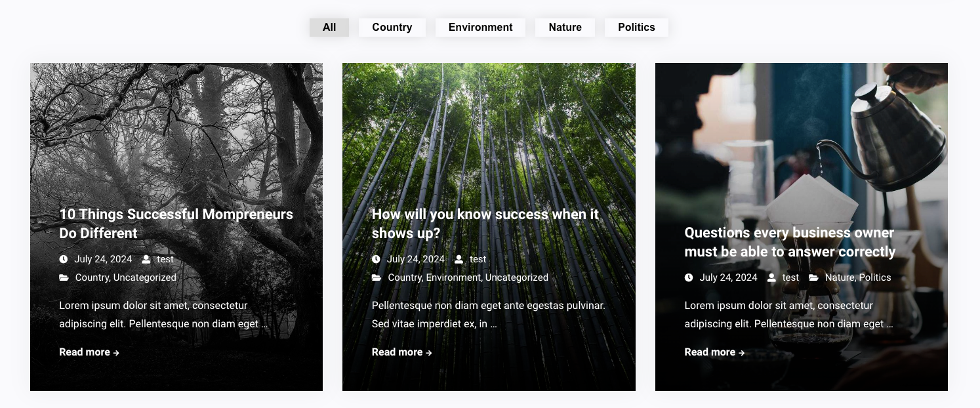Click Read more on Mompreneurs post

pyautogui.click(x=89, y=352)
